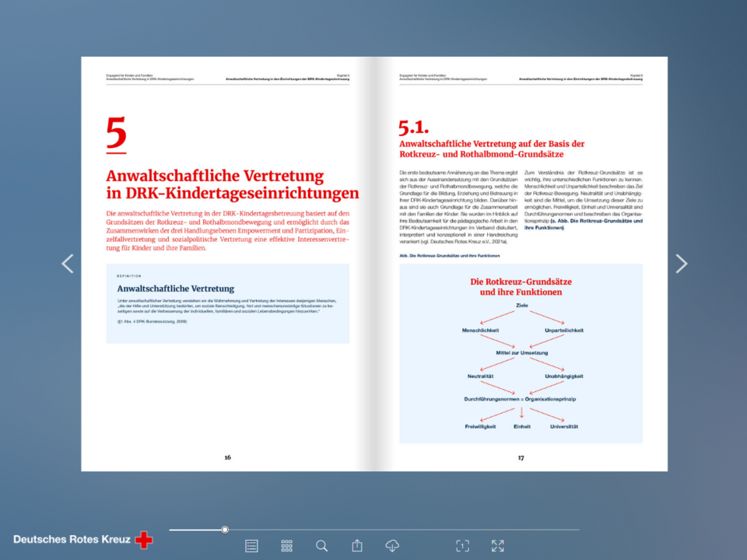Show the page thumbnails grid

(287, 546)
